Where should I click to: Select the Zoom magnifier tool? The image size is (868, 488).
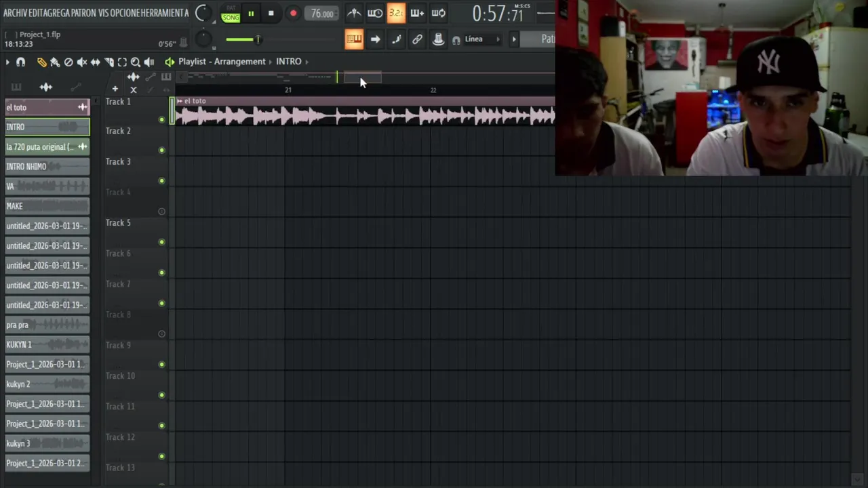pos(135,62)
